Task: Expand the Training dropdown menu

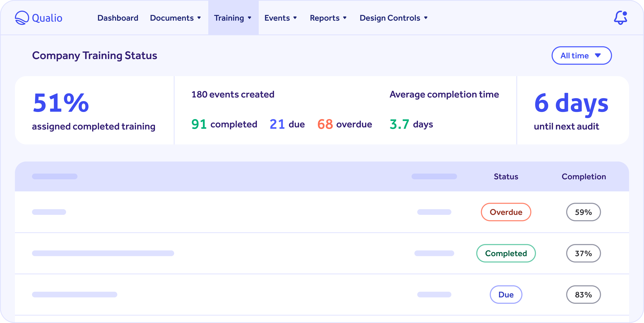Action: pyautogui.click(x=233, y=18)
